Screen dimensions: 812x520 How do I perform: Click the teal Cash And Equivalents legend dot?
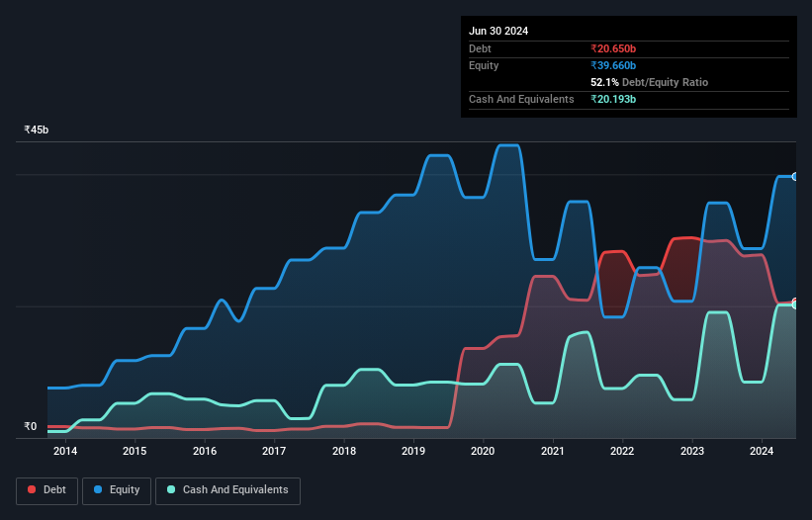coord(171,489)
